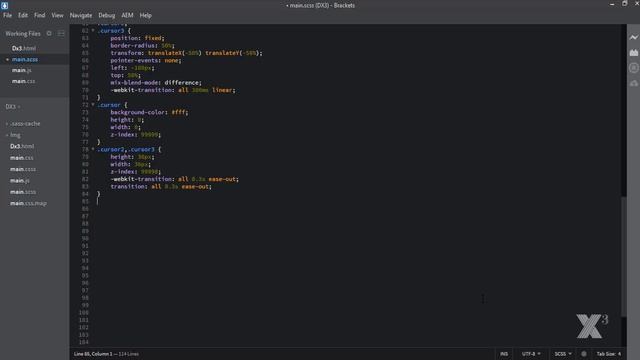This screenshot has height=360, width=640.
Task: Fold the .cursor rule at line 72
Action: (x=93, y=104)
